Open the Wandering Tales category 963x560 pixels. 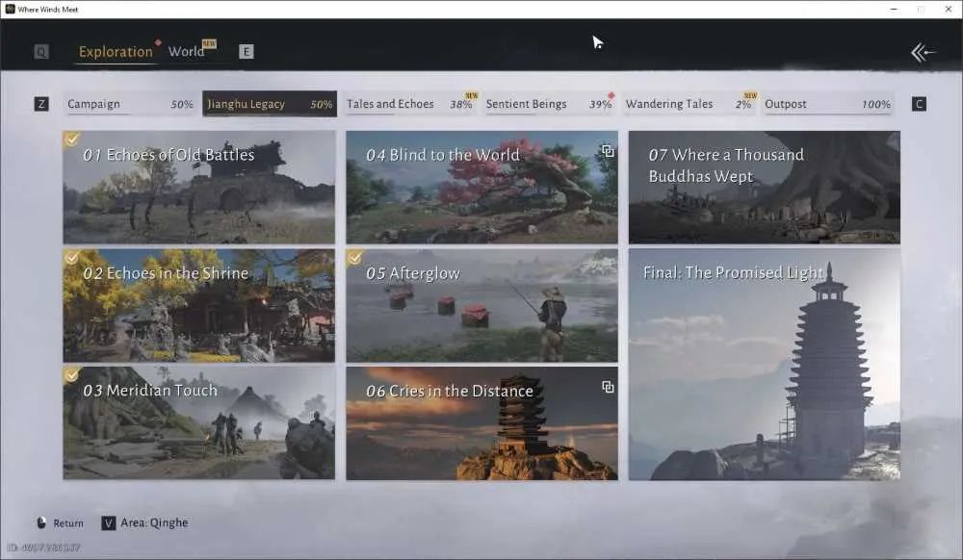[688, 104]
